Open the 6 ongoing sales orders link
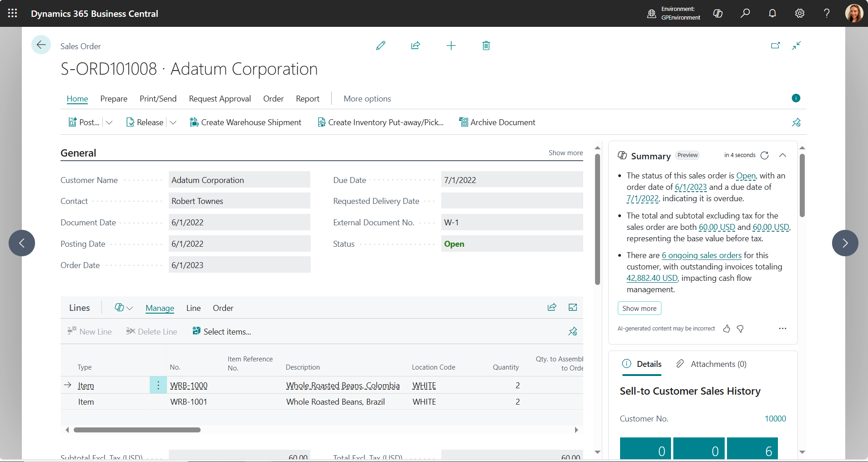 701,255
